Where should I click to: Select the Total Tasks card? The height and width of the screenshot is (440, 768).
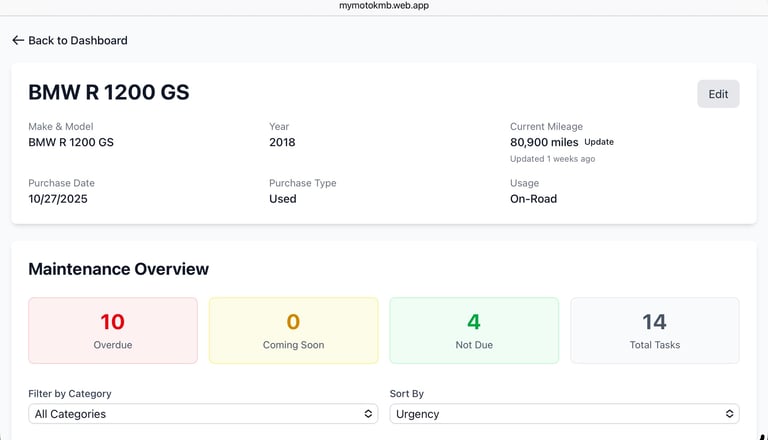click(x=654, y=330)
